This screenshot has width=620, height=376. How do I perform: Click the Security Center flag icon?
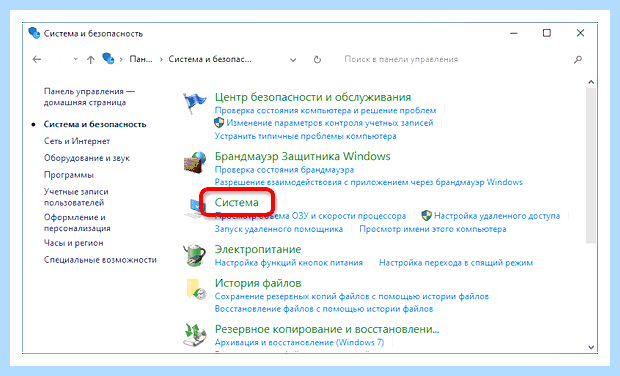(195, 103)
